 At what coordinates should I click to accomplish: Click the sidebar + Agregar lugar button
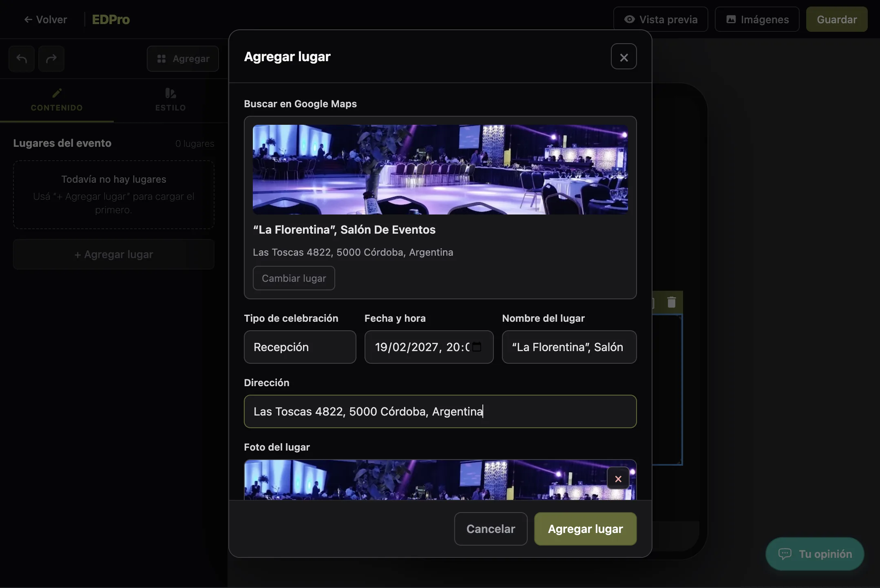(x=114, y=254)
